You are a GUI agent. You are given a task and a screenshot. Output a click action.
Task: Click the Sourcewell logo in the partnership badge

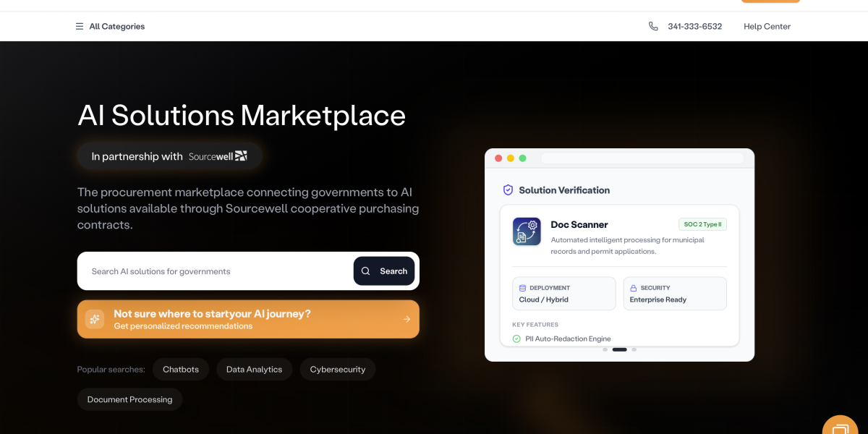[x=216, y=156]
